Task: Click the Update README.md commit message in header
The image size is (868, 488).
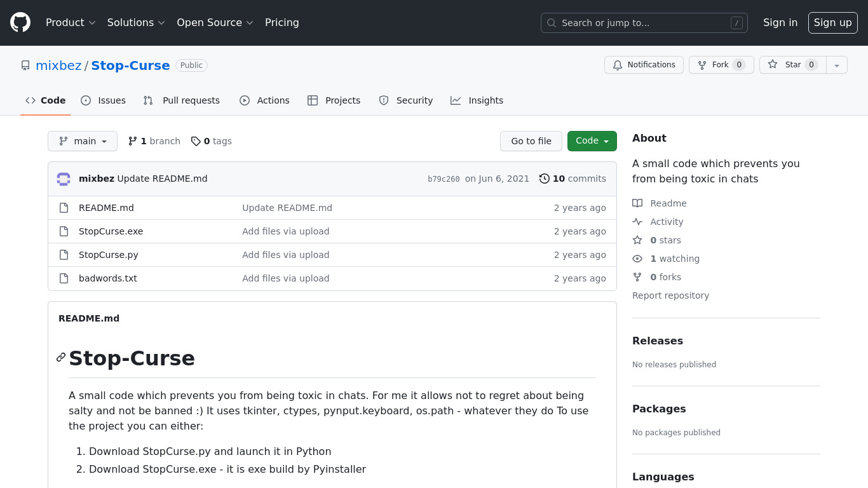Action: tap(162, 179)
